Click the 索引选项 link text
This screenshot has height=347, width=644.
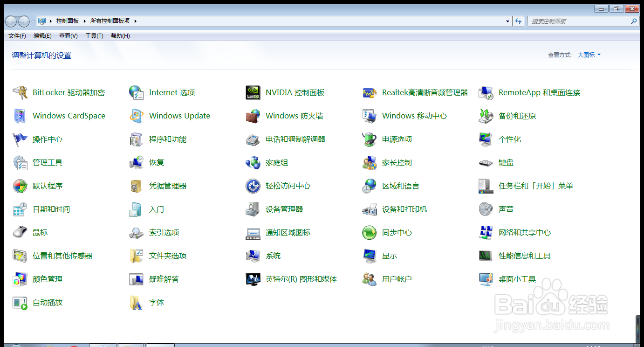pos(164,232)
